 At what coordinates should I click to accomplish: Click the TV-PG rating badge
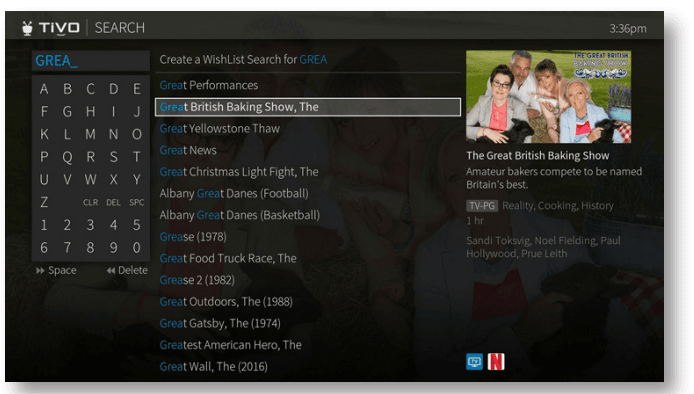[x=482, y=206]
